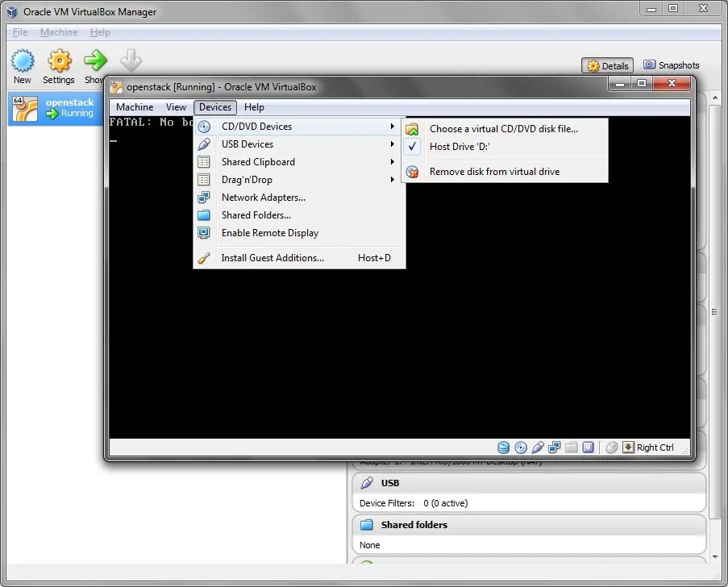Click the details pane scroll-up arrow
Screen dimensions: 728x587
click(715, 98)
